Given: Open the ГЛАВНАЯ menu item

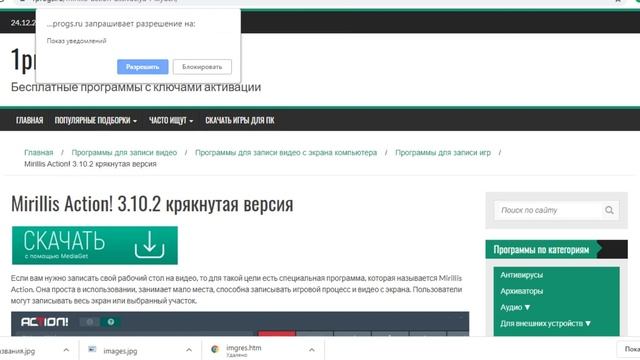Looking at the screenshot, I should pos(29,120).
